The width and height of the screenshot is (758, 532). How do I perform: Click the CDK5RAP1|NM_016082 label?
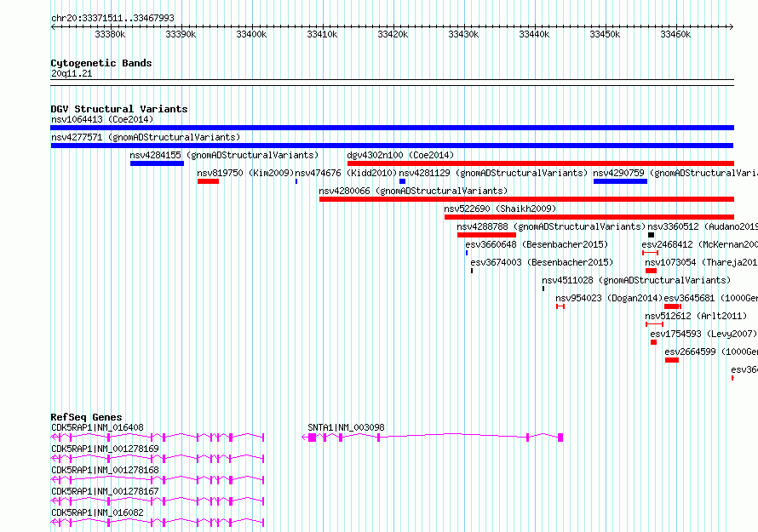(97, 512)
